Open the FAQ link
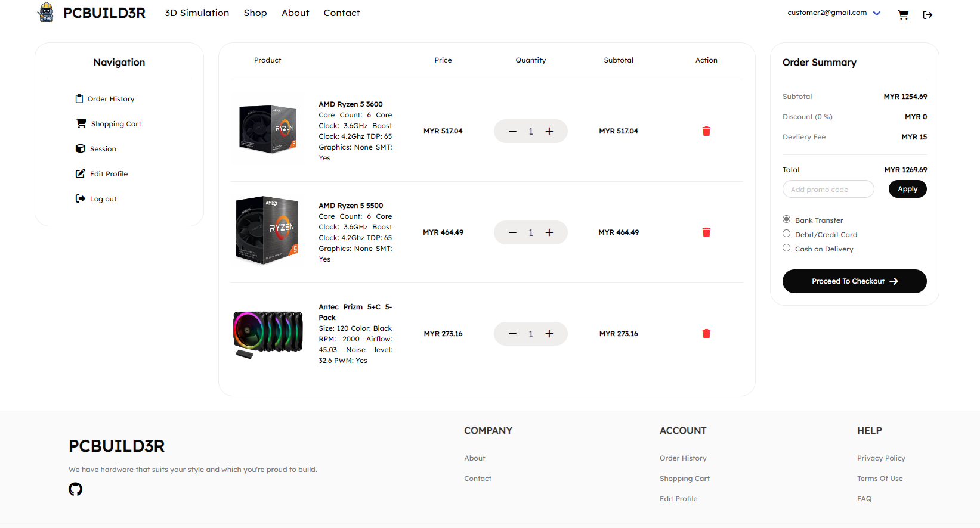980x528 pixels. (864, 499)
